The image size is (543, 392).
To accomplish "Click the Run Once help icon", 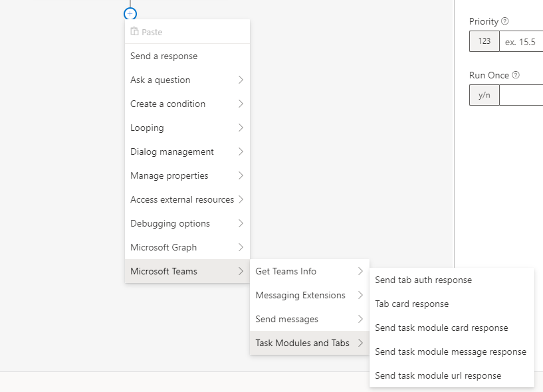I will [x=516, y=75].
